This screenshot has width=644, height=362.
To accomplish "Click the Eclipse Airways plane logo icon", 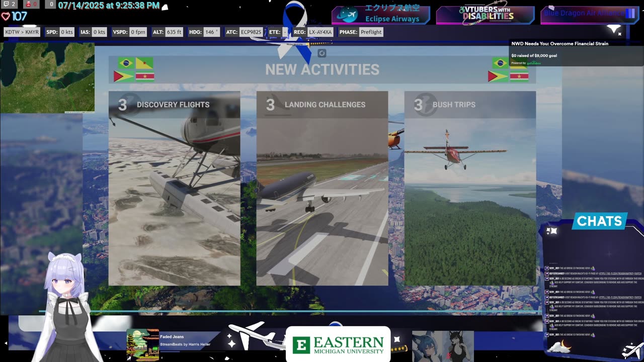I will click(348, 15).
